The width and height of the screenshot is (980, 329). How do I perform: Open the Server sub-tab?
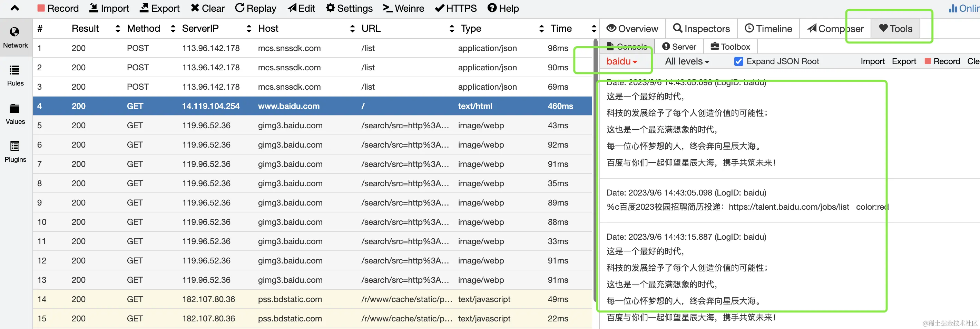(679, 47)
